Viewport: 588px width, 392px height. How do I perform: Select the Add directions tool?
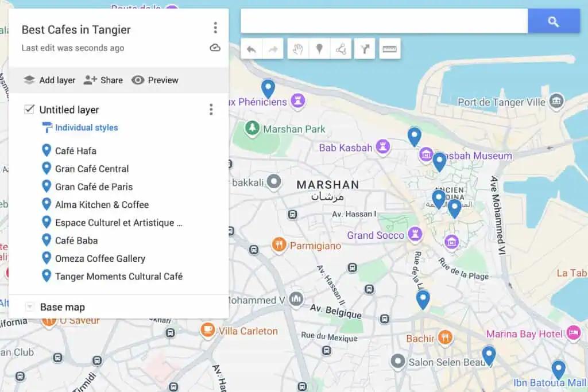pyautogui.click(x=365, y=49)
